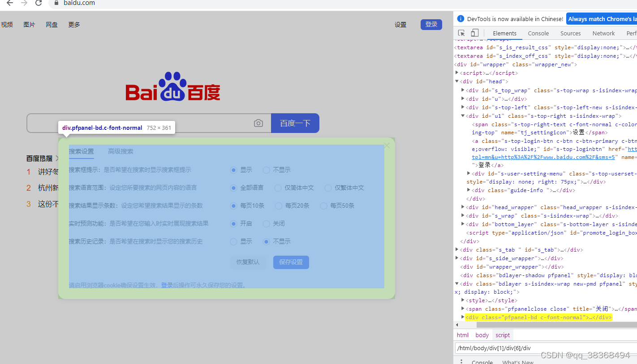Click the camera image-search icon in search box
Screen dimensions: 637x364
pyautogui.click(x=258, y=123)
